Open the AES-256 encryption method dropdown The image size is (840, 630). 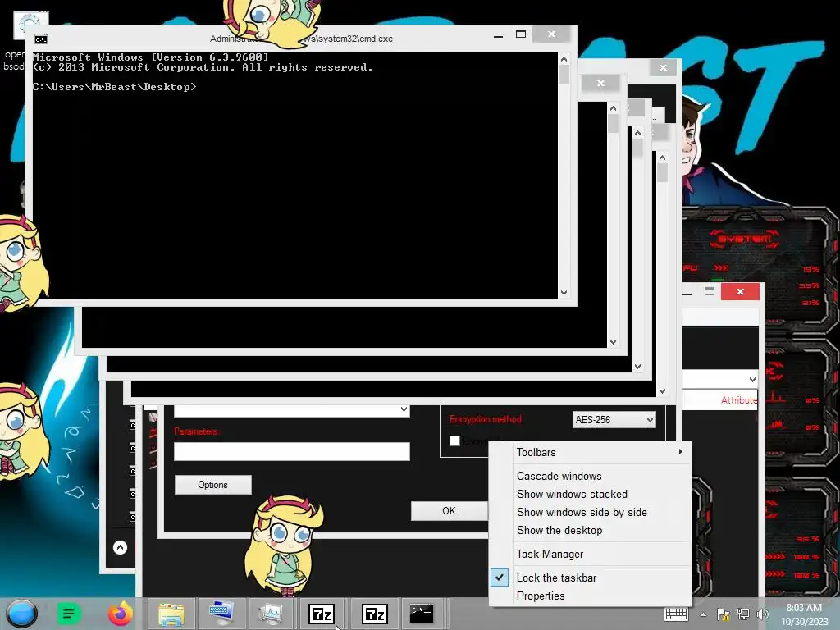click(614, 419)
